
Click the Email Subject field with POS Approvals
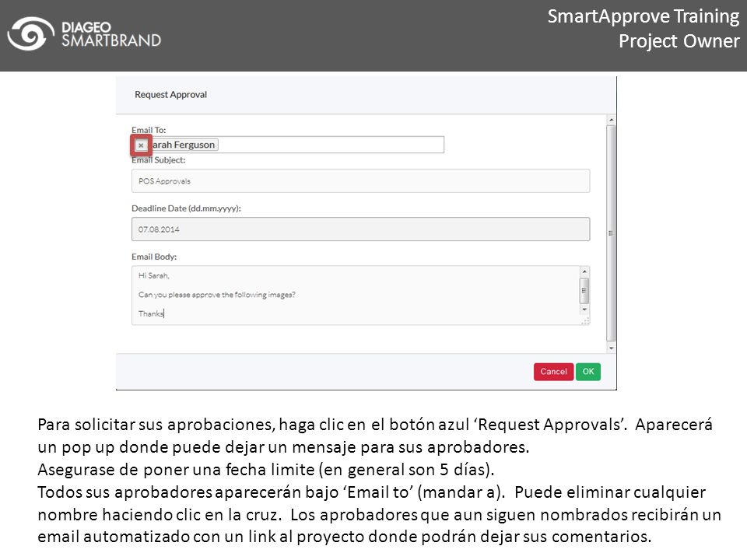pos(360,181)
